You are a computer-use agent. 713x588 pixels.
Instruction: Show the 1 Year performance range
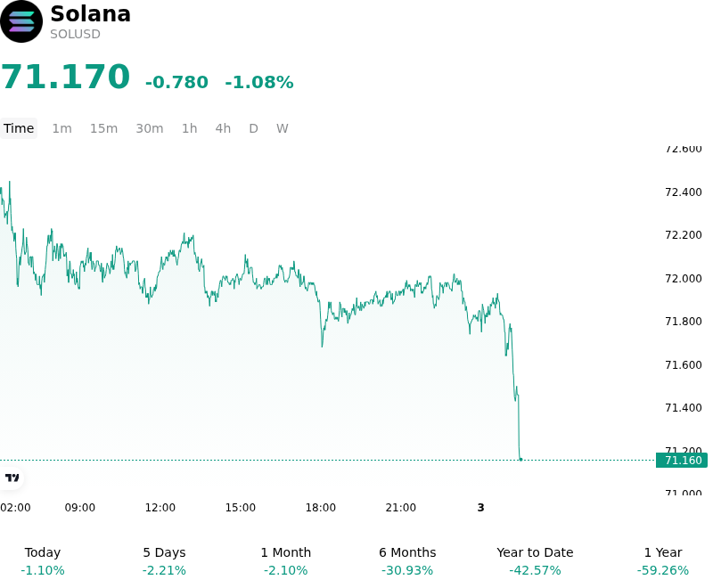tap(663, 561)
